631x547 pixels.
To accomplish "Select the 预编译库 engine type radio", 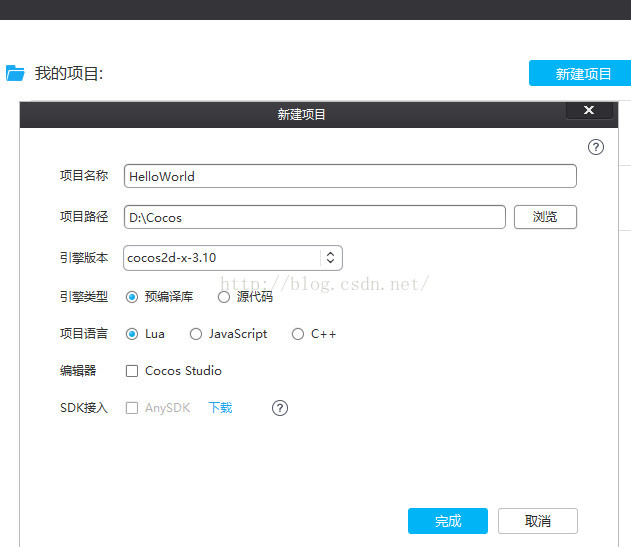I will [132, 297].
